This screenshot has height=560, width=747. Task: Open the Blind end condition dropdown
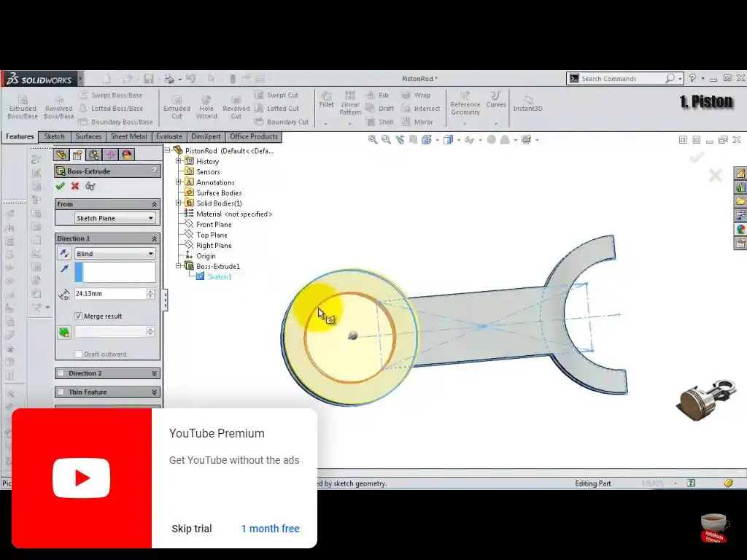click(115, 254)
